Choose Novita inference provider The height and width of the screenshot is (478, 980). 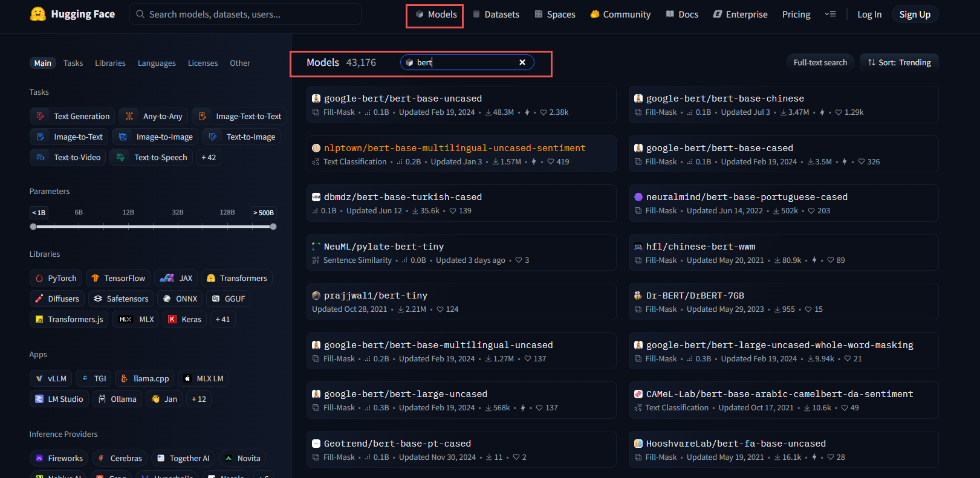click(x=242, y=458)
